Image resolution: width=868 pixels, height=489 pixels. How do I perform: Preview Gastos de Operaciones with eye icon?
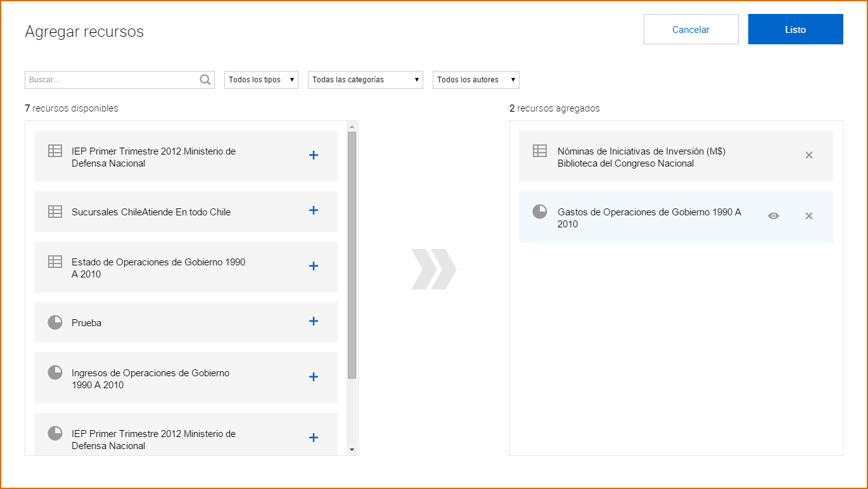click(x=774, y=216)
